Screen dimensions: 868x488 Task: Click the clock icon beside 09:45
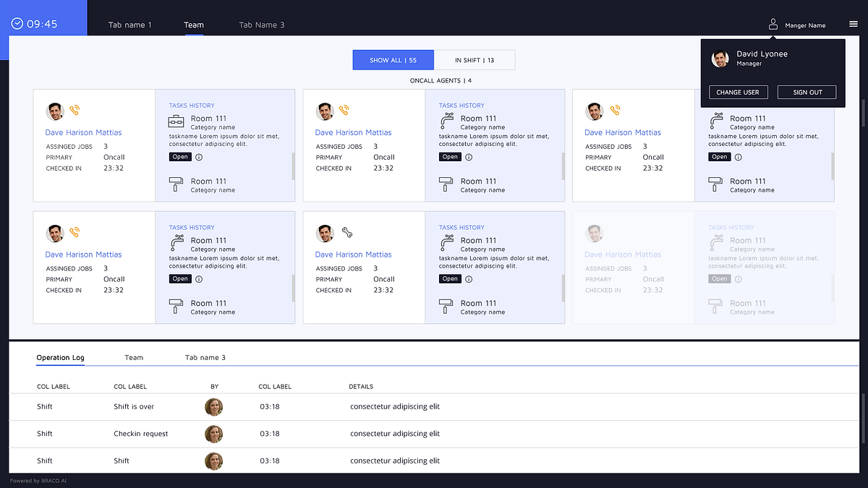17,24
